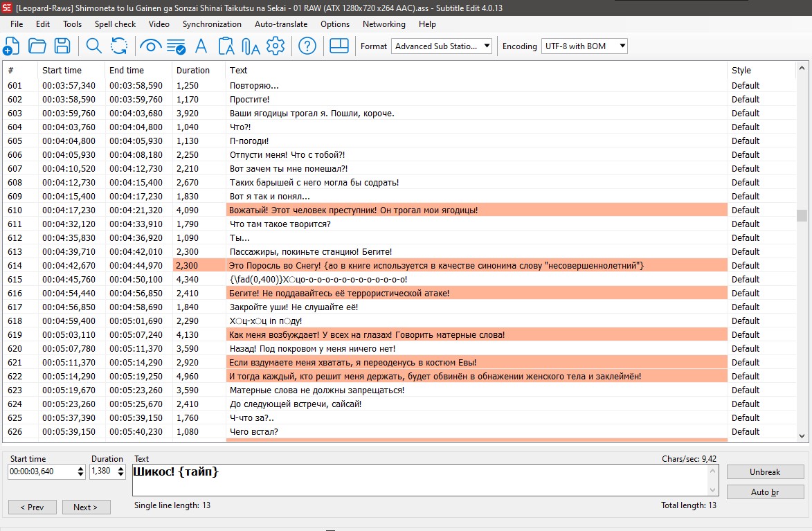Click the Duration spinner arrows
The width and height of the screenshot is (812, 531).
120,471
